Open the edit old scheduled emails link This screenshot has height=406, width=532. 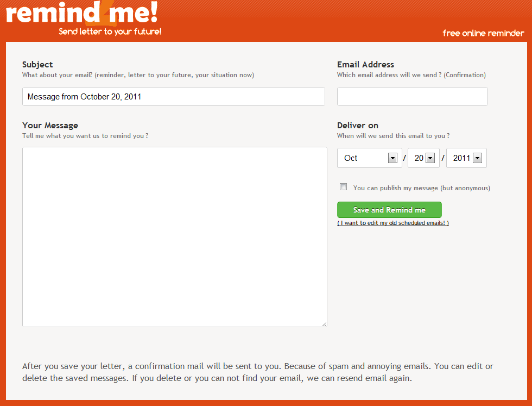pyautogui.click(x=393, y=223)
